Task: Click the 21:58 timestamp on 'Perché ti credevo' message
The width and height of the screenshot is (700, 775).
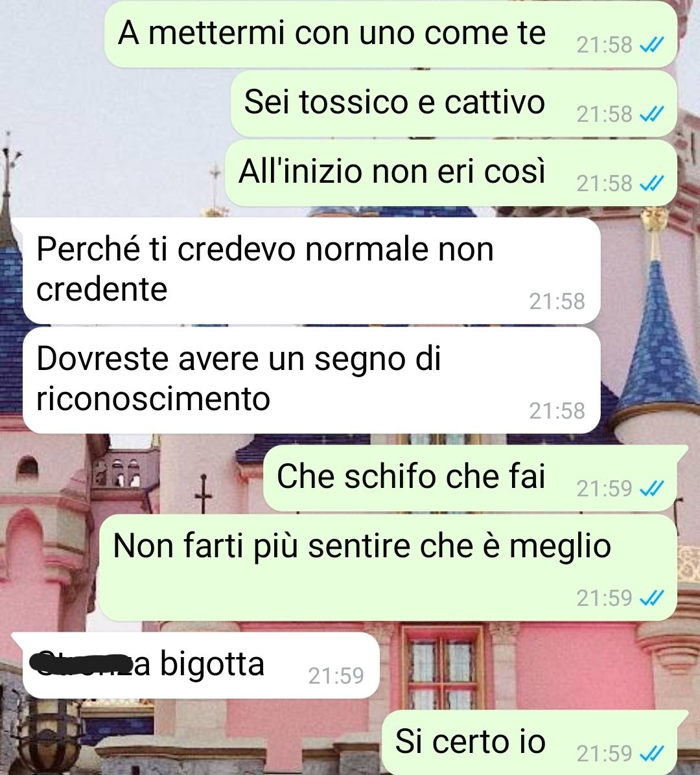Action: click(557, 301)
